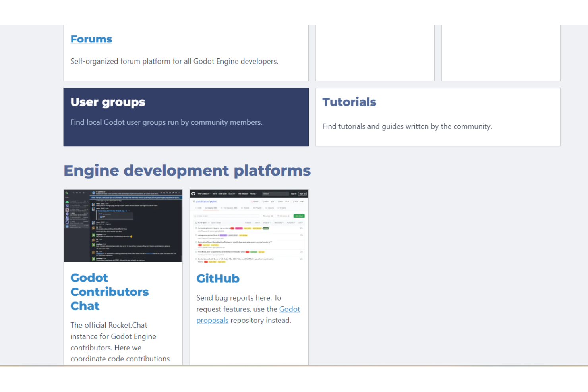
Task: Click 'The official Rocket.Chat instance' description text
Action: click(120, 342)
